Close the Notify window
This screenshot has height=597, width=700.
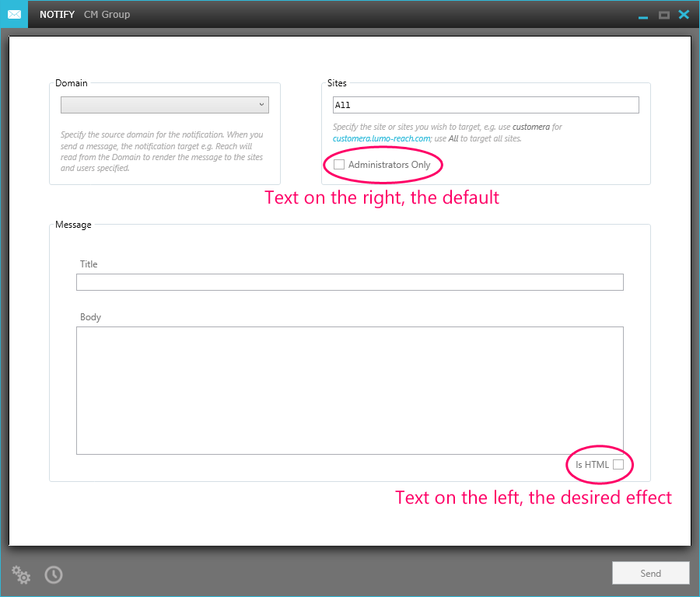coord(684,15)
